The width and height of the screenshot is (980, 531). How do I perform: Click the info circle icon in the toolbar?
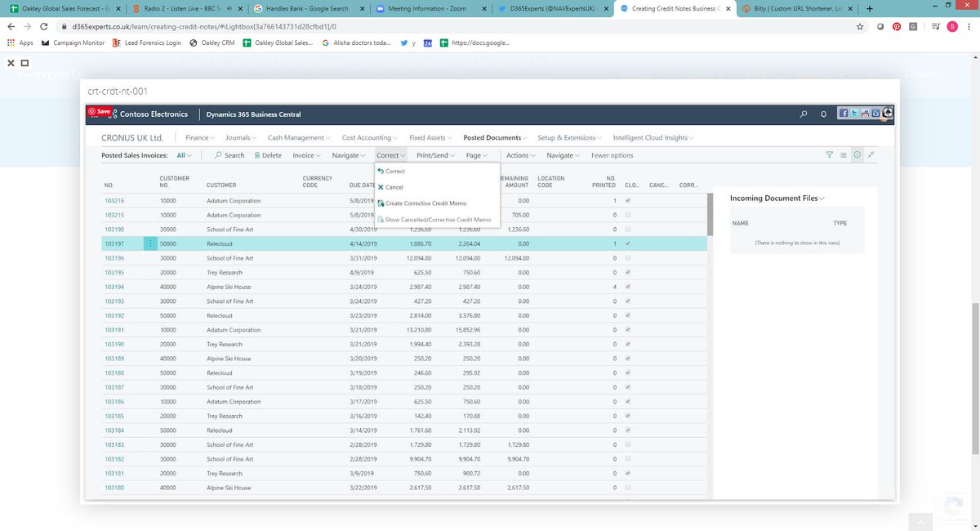[856, 154]
